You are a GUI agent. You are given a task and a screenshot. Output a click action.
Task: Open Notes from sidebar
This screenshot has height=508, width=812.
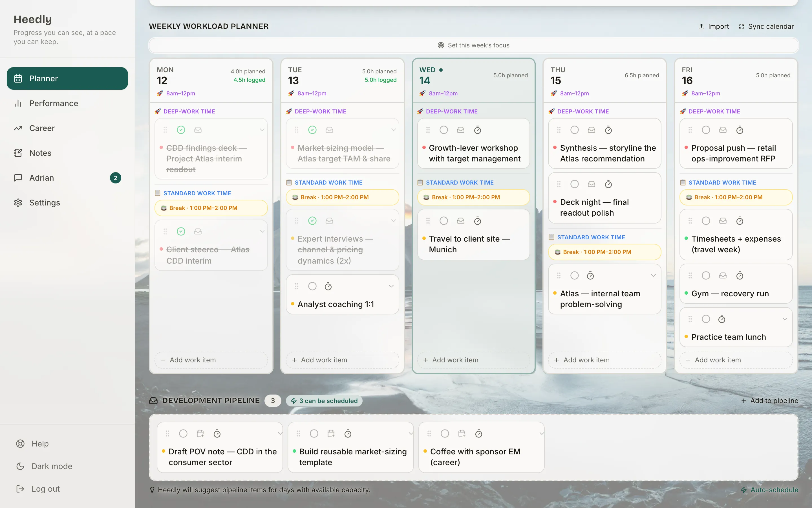coord(67,153)
